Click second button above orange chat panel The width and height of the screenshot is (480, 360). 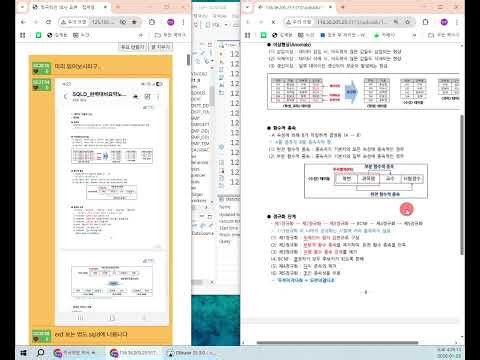160,47
